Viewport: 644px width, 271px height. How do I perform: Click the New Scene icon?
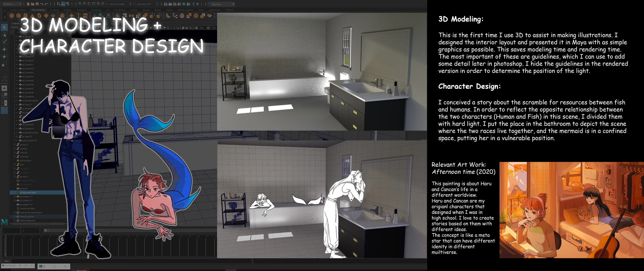coord(28,4)
